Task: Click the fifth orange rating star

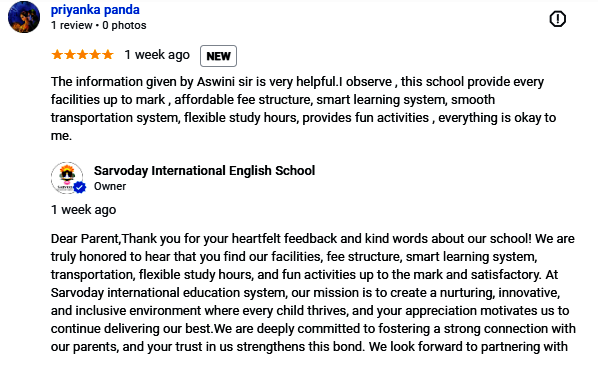Action: pos(108,54)
